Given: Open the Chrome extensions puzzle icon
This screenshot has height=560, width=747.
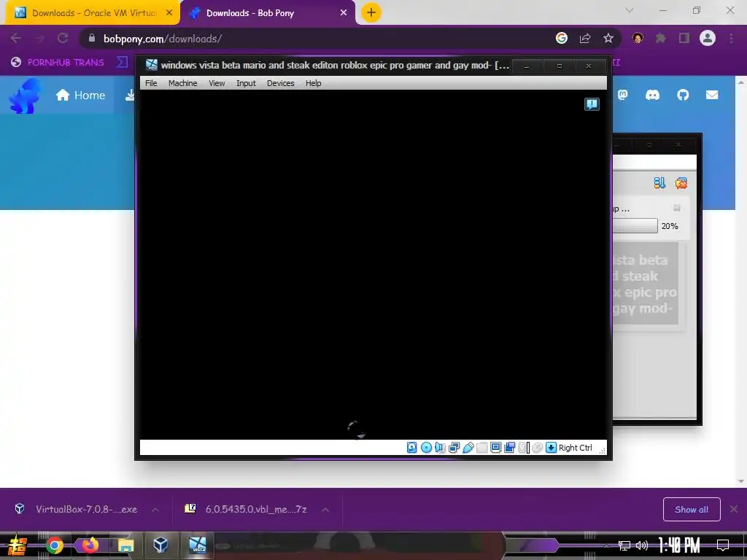Looking at the screenshot, I should tap(661, 38).
